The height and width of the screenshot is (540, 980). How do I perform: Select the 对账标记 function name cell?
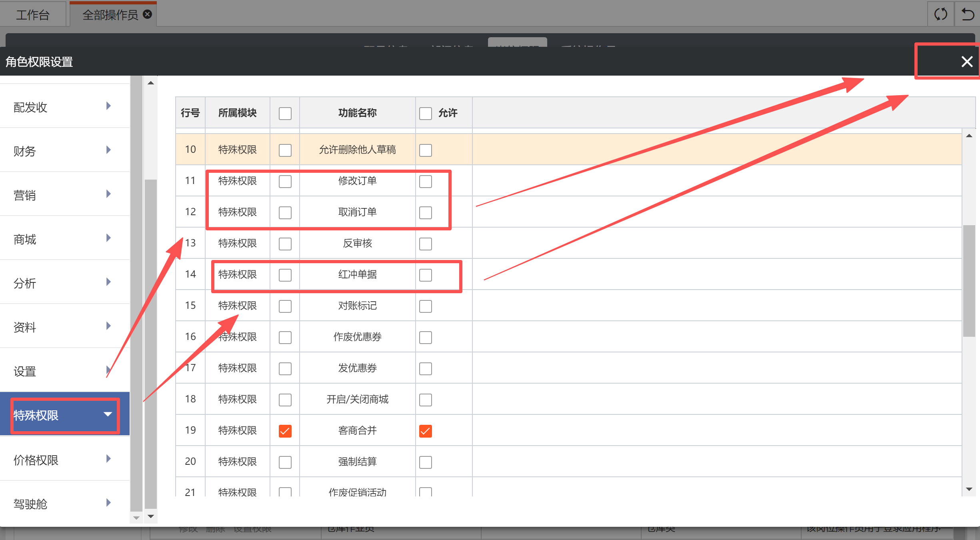[358, 306]
